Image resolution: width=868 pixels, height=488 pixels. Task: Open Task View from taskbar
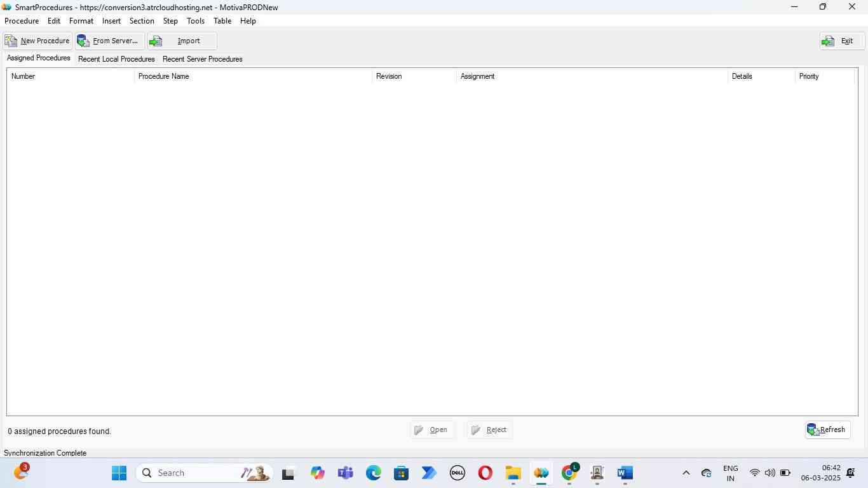[x=289, y=473]
